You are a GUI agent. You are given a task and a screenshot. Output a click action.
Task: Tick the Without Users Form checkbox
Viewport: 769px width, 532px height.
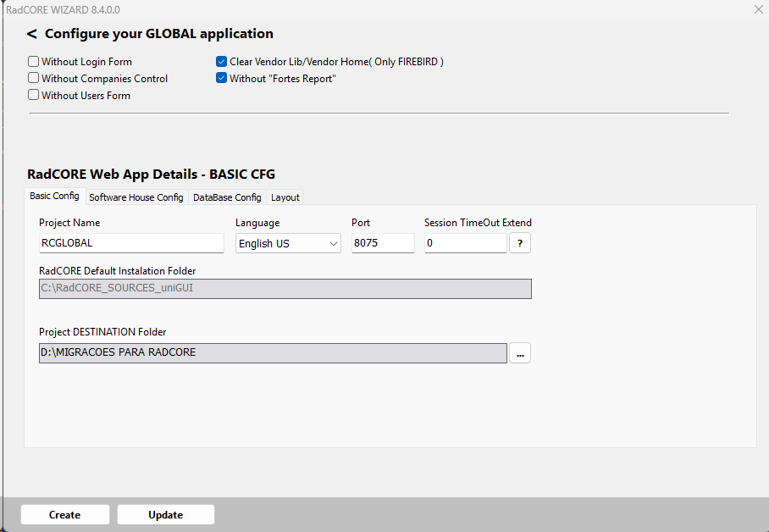pos(34,96)
